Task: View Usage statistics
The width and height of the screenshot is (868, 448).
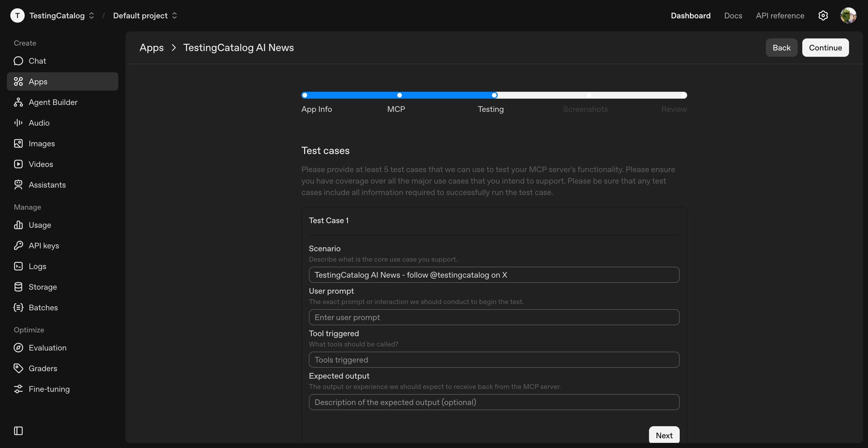Action: [39, 225]
